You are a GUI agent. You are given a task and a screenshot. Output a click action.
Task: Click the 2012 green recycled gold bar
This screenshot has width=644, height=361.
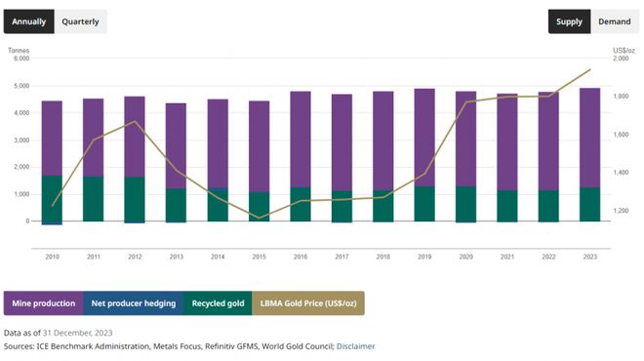(x=135, y=199)
